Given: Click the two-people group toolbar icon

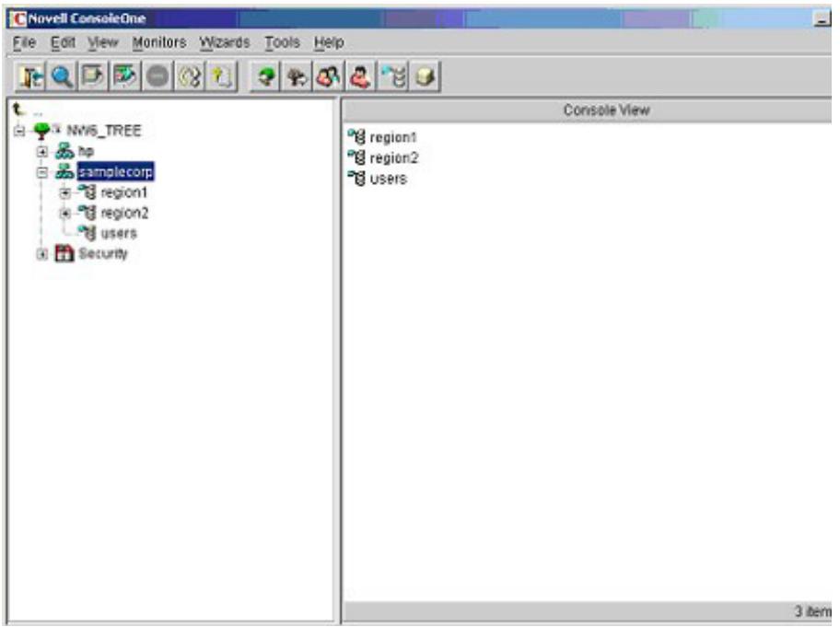Looking at the screenshot, I should (329, 76).
